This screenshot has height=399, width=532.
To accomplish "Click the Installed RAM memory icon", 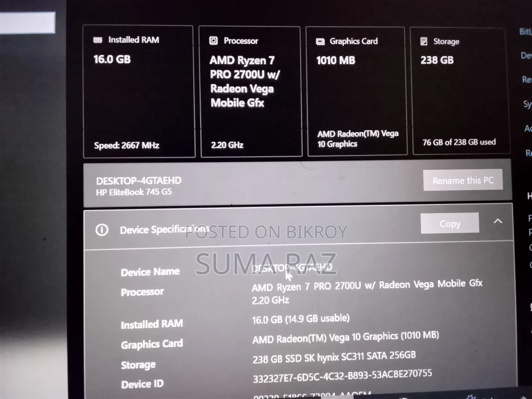I will point(98,40).
